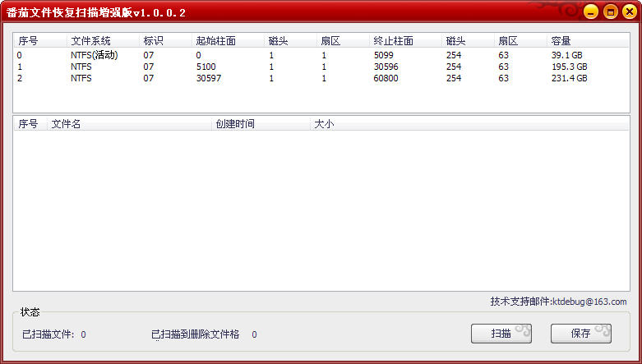Click the 保存 save button
This screenshot has width=642, height=364.
tap(581, 334)
